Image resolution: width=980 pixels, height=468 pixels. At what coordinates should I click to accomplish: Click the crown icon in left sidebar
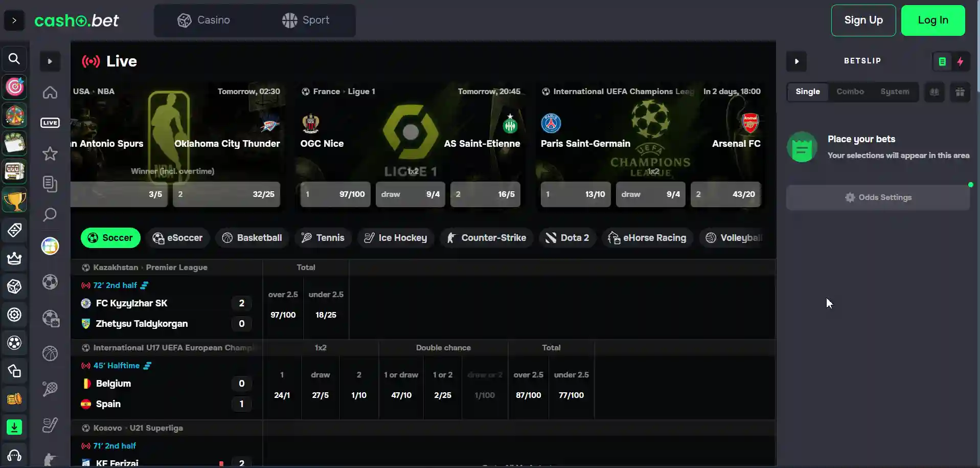(14, 258)
